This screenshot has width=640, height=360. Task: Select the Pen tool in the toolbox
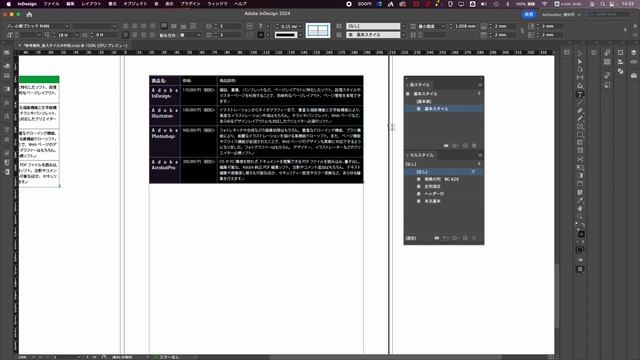tap(580, 111)
